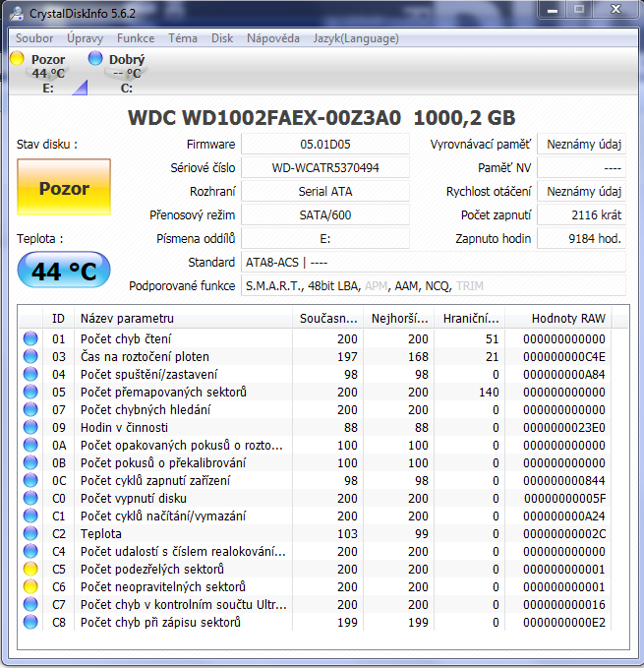Open the Jazyk(Language) menu
644x668 pixels.
pos(356,38)
